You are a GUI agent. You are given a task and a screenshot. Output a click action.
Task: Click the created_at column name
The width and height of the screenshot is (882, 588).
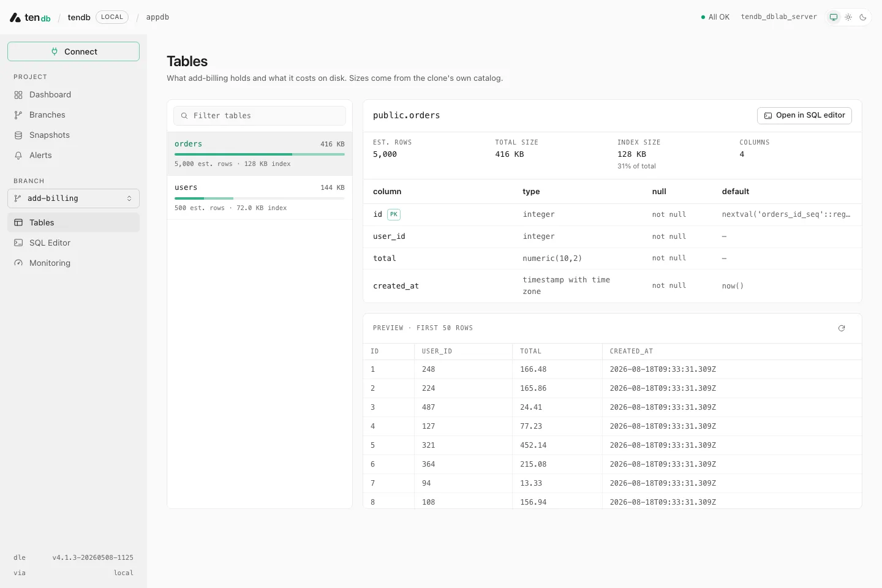click(396, 286)
